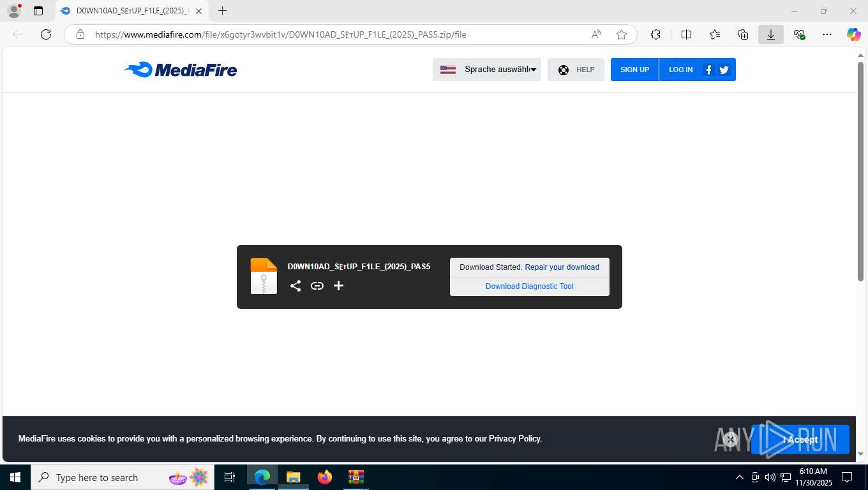Click the page vertical scrollbar
The width and height of the screenshot is (868, 490).
point(860,171)
